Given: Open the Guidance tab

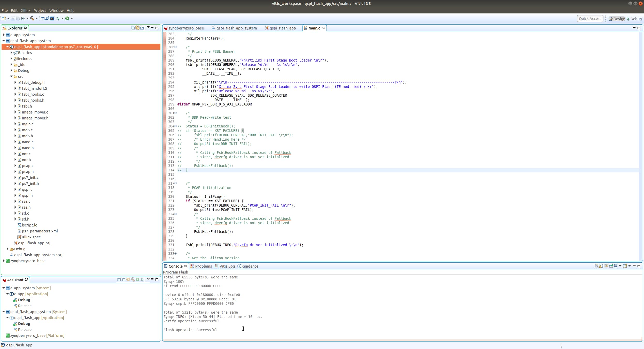Looking at the screenshot, I should point(248,266).
